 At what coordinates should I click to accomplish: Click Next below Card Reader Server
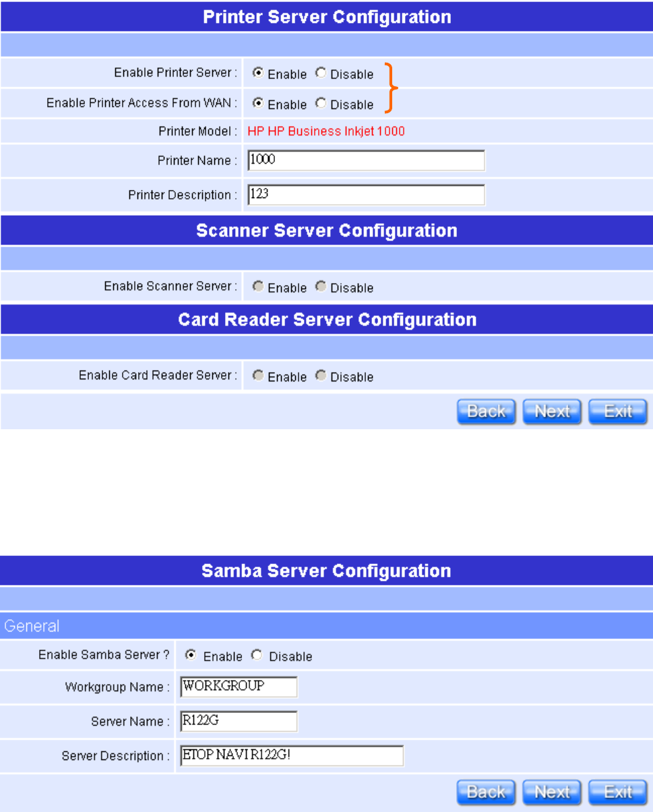tap(553, 412)
